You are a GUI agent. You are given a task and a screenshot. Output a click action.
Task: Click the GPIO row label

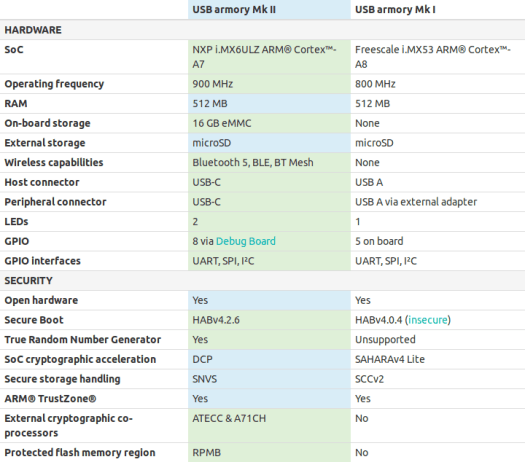(x=17, y=241)
